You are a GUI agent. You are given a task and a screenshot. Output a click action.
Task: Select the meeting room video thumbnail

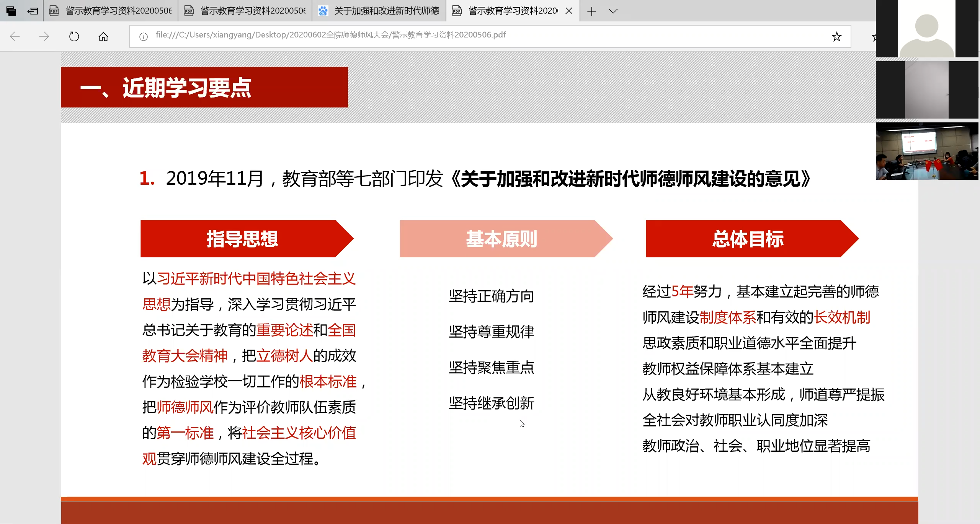926,151
